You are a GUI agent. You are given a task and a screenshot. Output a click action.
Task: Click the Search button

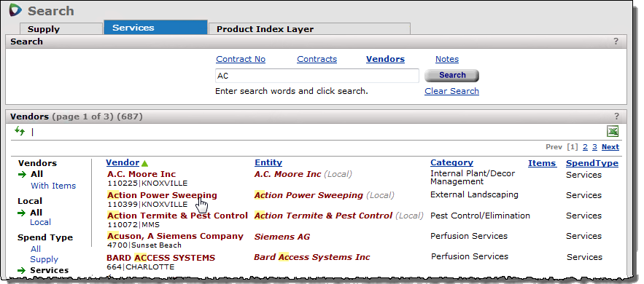451,76
